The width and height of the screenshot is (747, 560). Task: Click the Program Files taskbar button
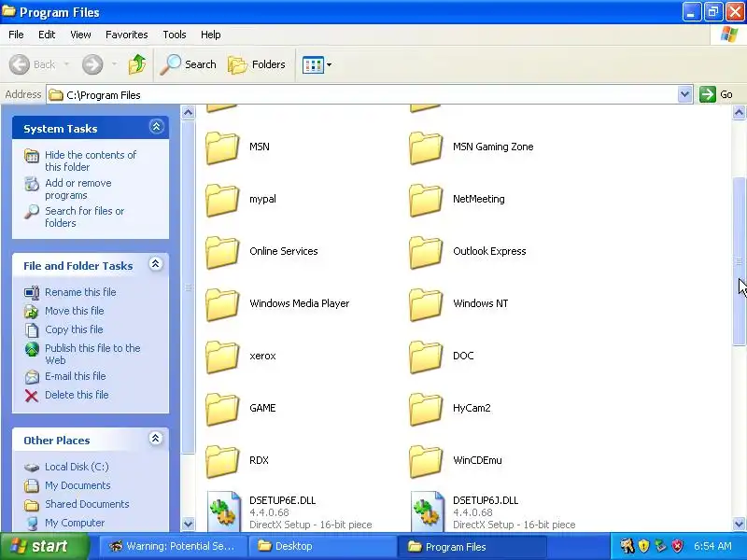coord(472,546)
